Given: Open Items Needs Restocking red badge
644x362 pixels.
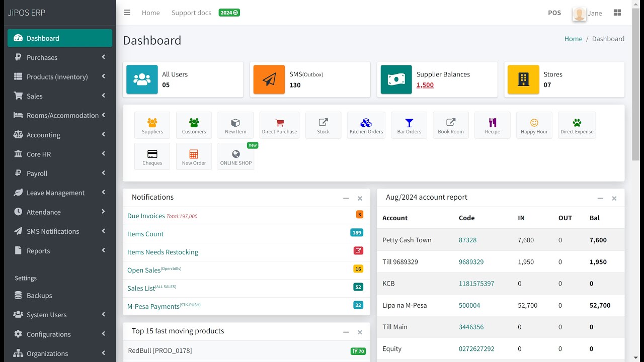Looking at the screenshot, I should [358, 250].
